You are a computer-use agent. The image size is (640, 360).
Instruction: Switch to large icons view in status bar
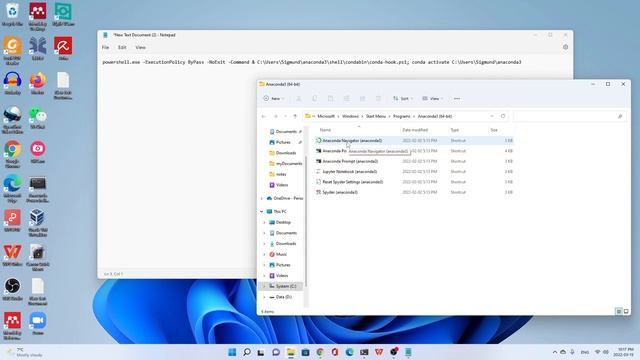pos(626,311)
